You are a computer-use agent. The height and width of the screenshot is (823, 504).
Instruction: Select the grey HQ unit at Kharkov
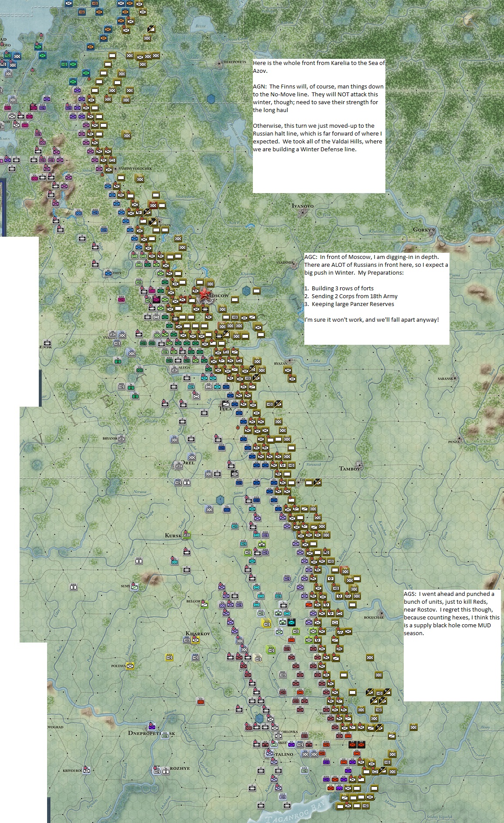pyautogui.click(x=187, y=640)
